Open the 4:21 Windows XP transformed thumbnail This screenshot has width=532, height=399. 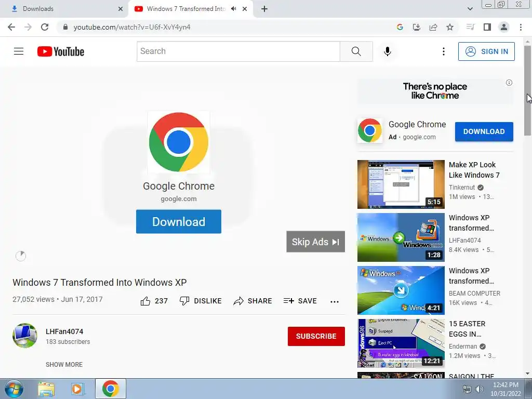click(401, 290)
